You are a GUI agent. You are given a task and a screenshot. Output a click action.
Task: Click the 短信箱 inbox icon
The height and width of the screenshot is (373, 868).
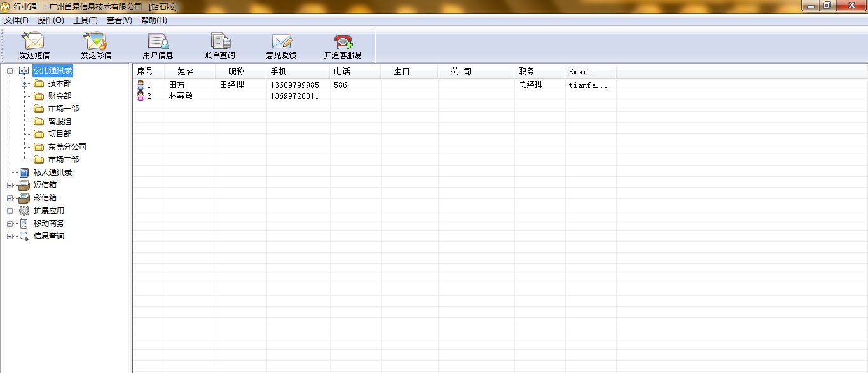tap(24, 185)
